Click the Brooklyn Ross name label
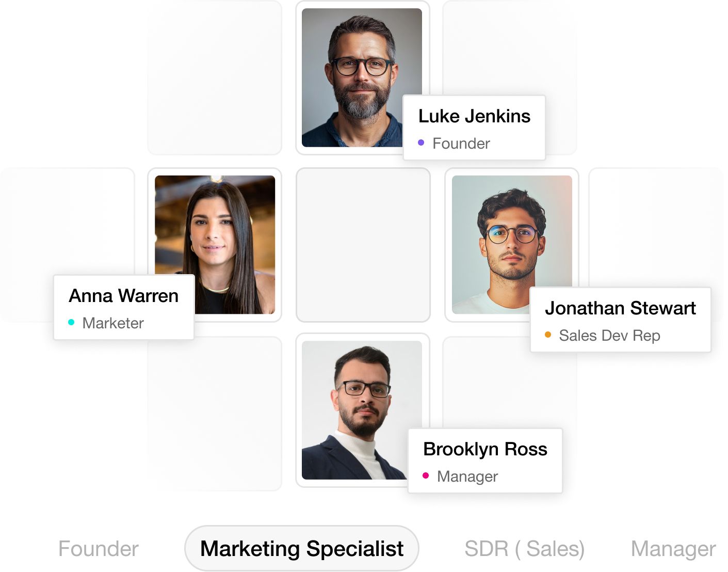Screen dimensions: 728x572 tap(485, 449)
